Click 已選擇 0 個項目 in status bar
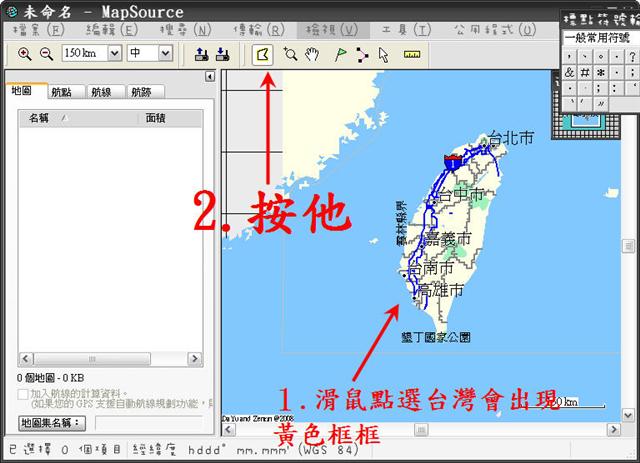640x463 pixels. pos(64,450)
